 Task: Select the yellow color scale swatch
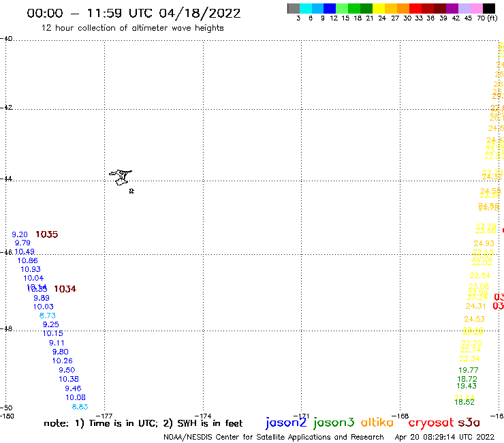pyautogui.click(x=379, y=8)
